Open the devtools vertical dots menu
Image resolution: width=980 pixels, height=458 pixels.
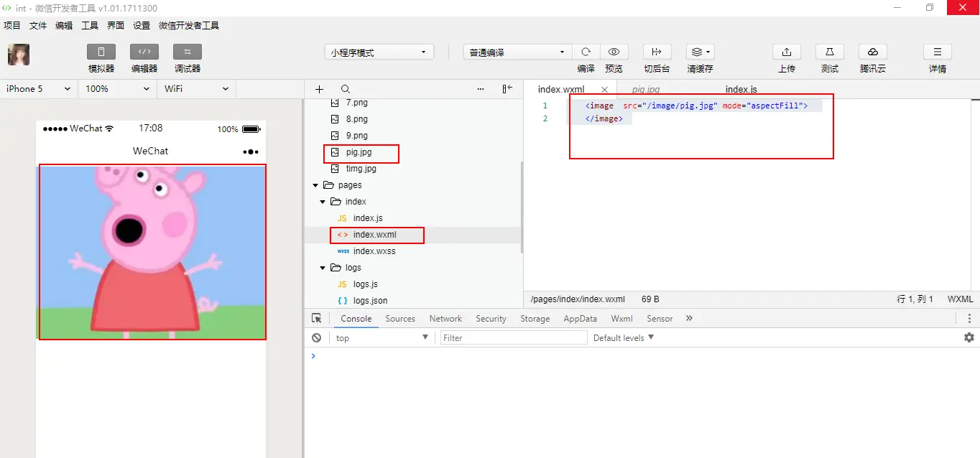(969, 319)
